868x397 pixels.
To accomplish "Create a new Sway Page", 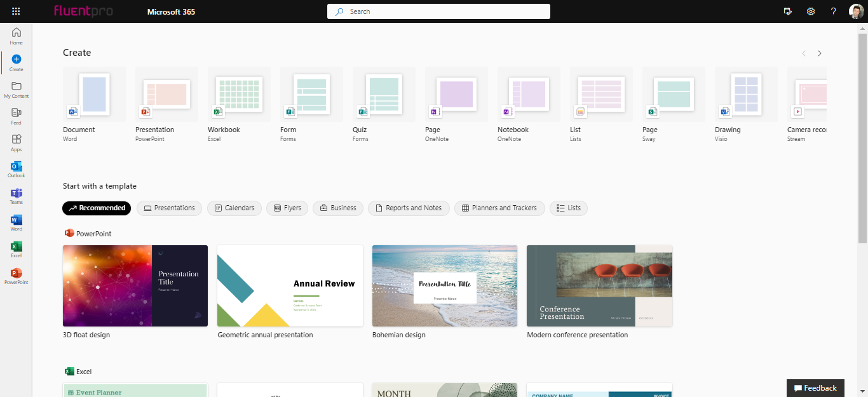I will [x=674, y=105].
